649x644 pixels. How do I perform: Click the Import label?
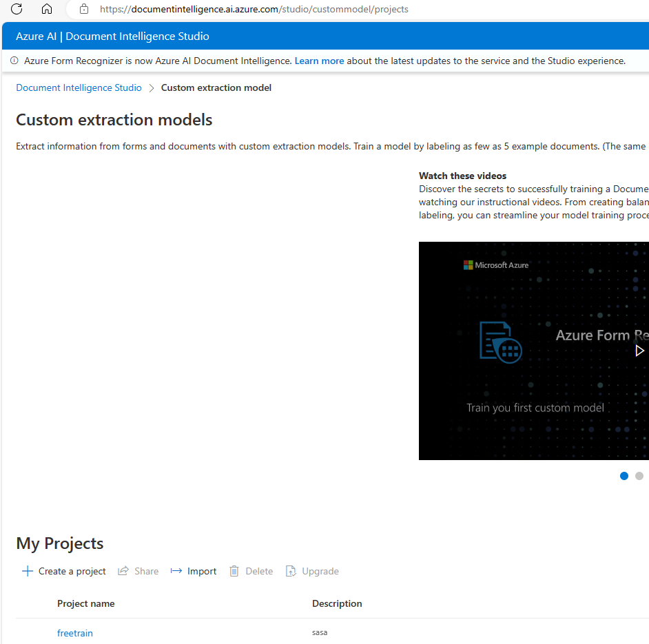tap(202, 571)
